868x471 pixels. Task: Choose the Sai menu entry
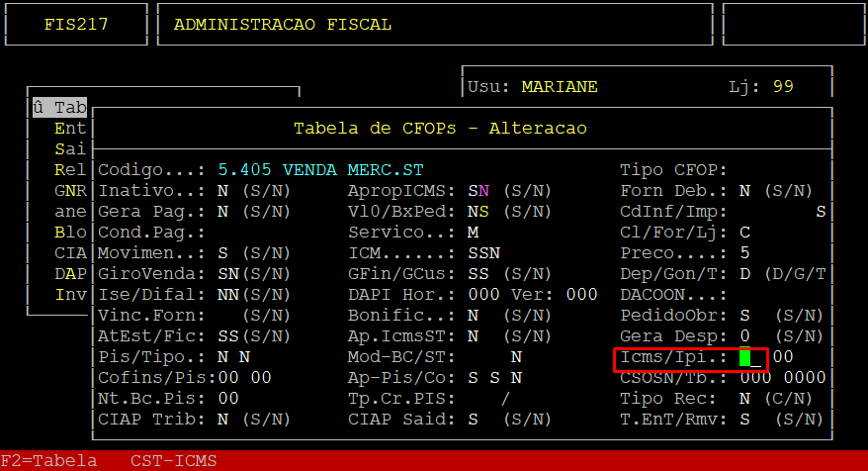pyautogui.click(x=70, y=149)
